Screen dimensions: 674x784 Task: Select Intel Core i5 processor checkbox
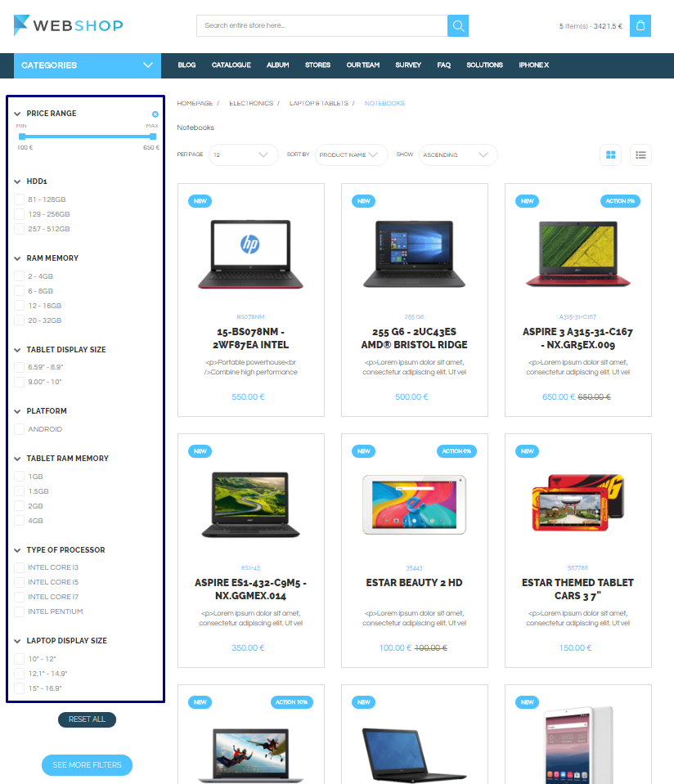pos(20,582)
